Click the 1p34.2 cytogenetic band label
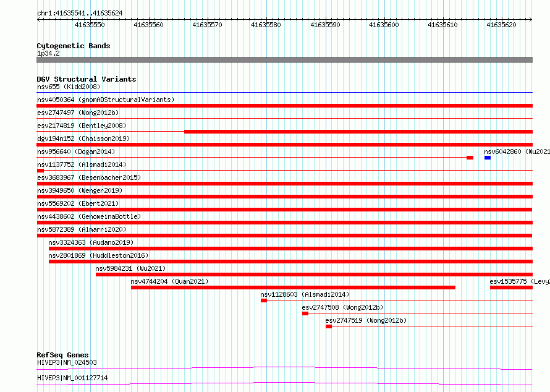The width and height of the screenshot is (550, 392). pyautogui.click(x=48, y=53)
